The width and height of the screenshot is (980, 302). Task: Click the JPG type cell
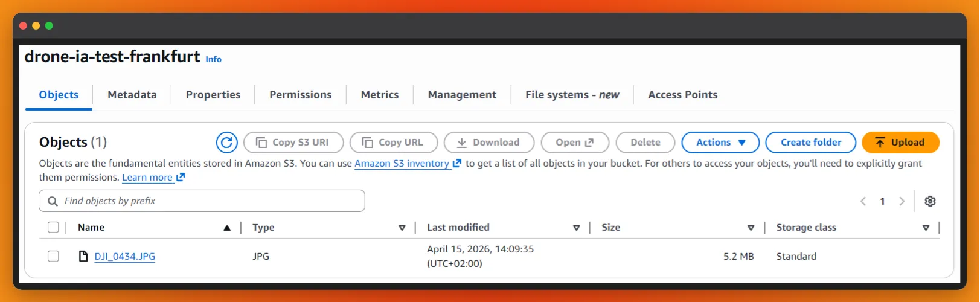click(x=261, y=256)
